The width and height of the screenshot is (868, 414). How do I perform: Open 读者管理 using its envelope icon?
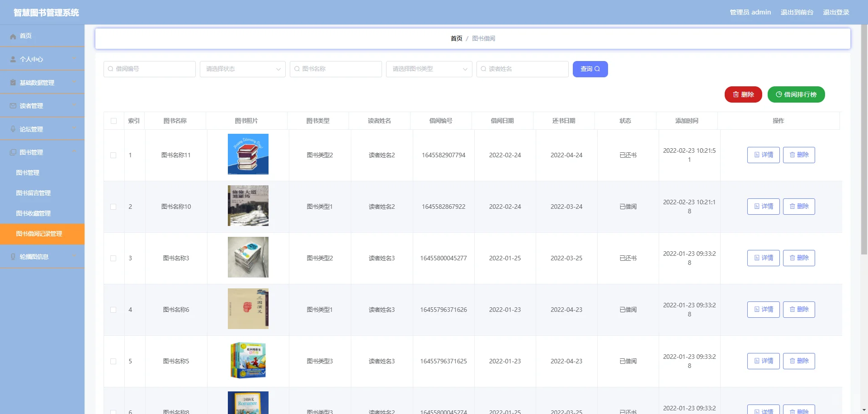(12, 105)
